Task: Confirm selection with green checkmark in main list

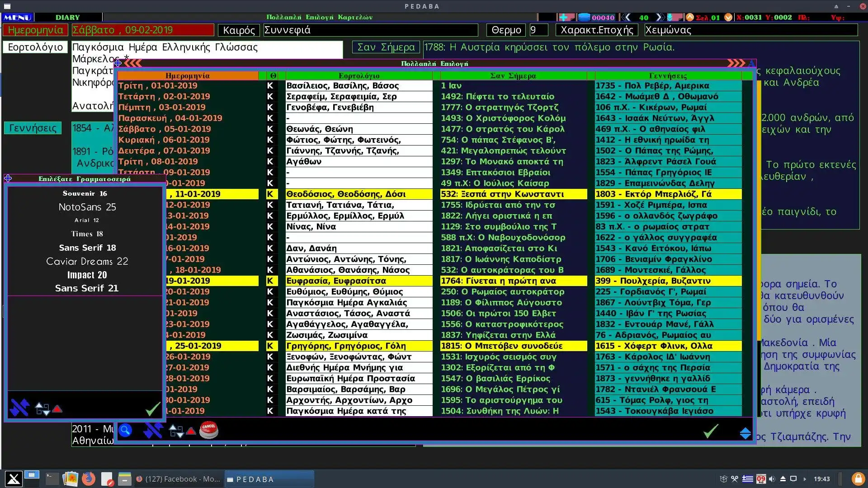Action: [x=711, y=431]
